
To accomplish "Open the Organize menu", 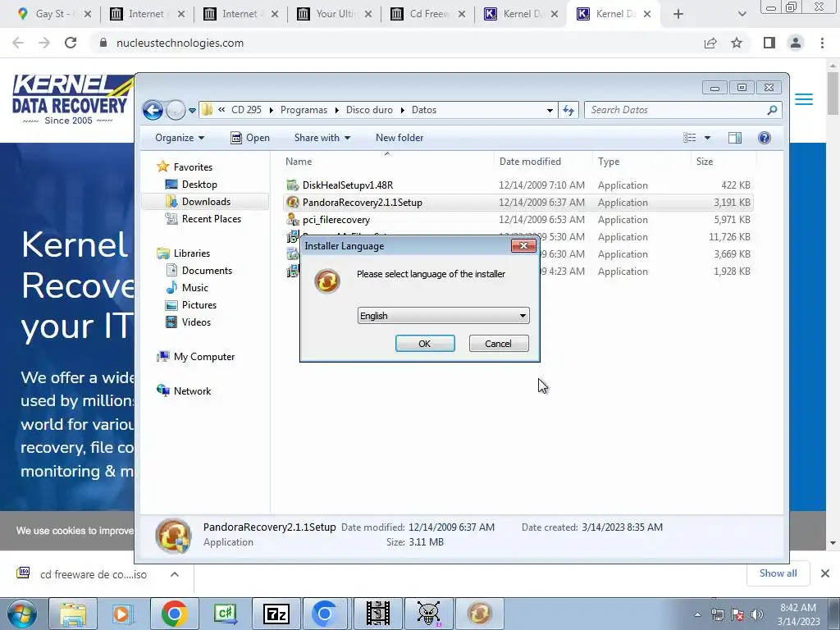I will [180, 138].
